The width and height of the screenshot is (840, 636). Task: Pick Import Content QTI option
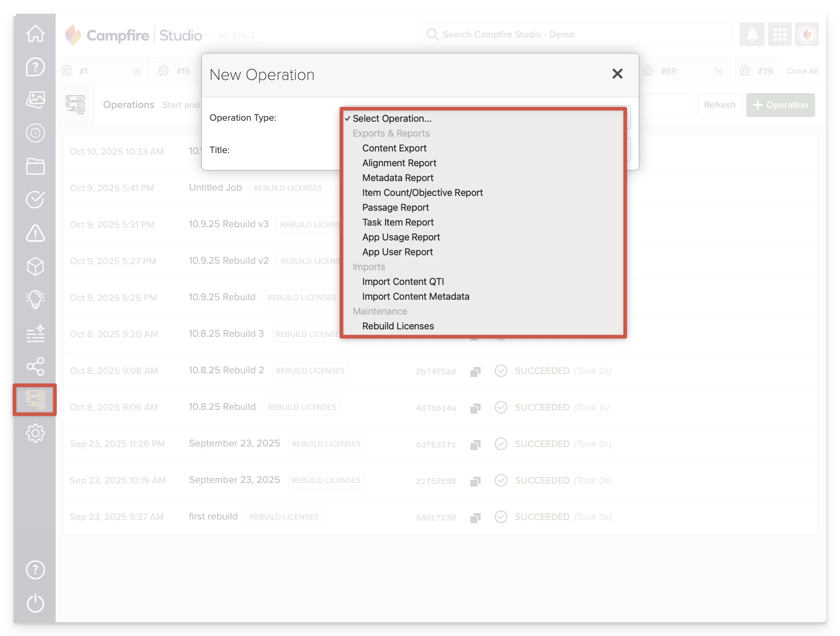[403, 282]
